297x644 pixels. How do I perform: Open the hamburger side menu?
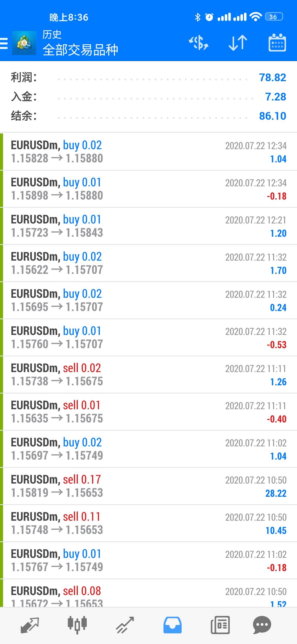[4, 43]
